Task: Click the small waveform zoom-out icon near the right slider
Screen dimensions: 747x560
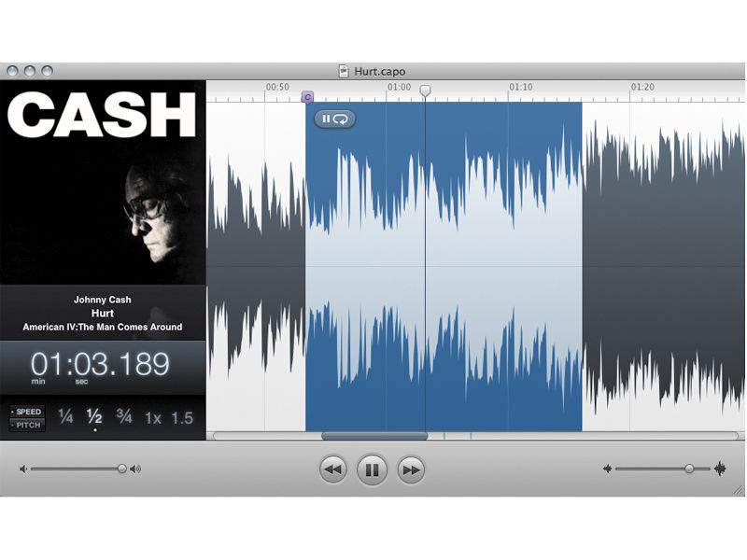Action: click(608, 470)
